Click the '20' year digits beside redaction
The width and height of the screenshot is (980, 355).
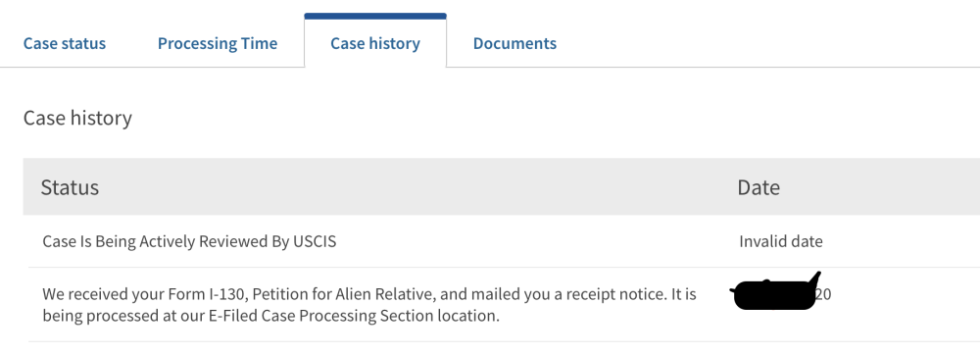824,294
